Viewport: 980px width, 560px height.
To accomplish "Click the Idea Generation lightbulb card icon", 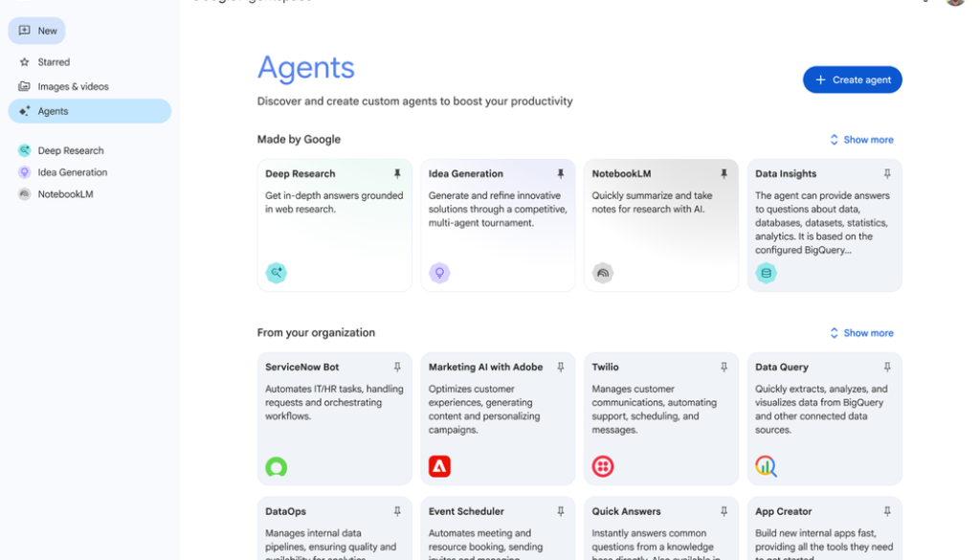I will 439,273.
